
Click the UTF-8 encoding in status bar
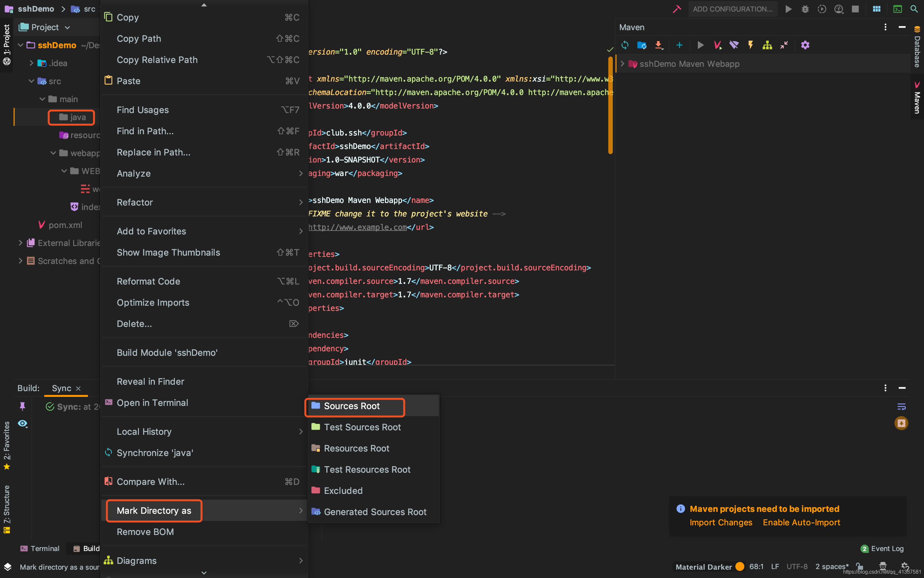797,566
